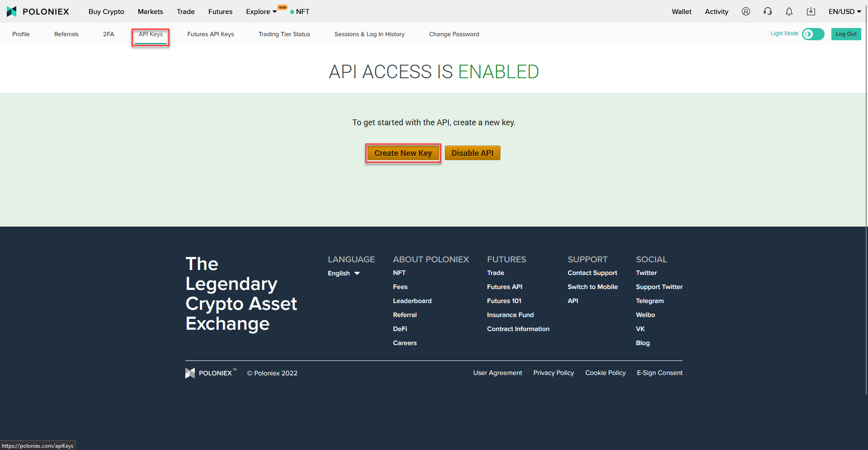The height and width of the screenshot is (450, 868).
Task: Disable API access
Action: [x=472, y=153]
